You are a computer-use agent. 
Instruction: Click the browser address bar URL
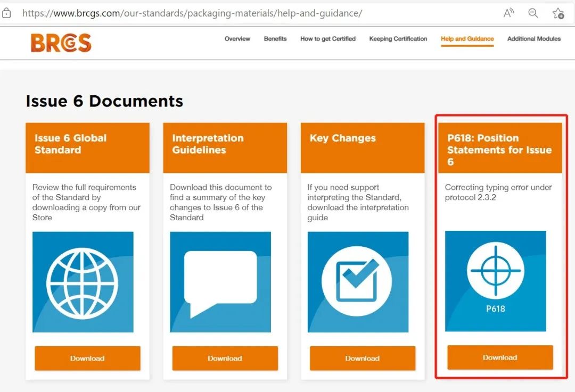[192, 13]
